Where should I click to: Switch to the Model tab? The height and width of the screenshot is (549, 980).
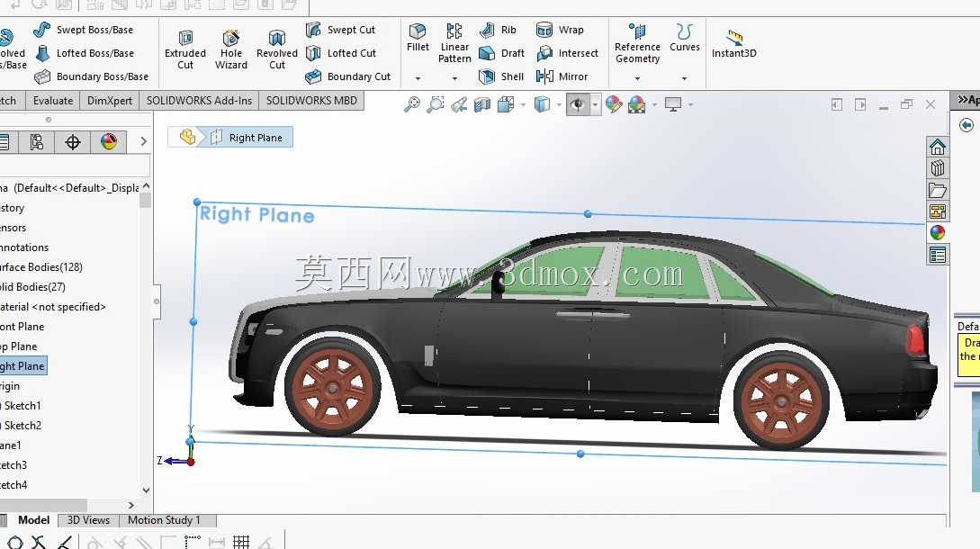tap(33, 520)
